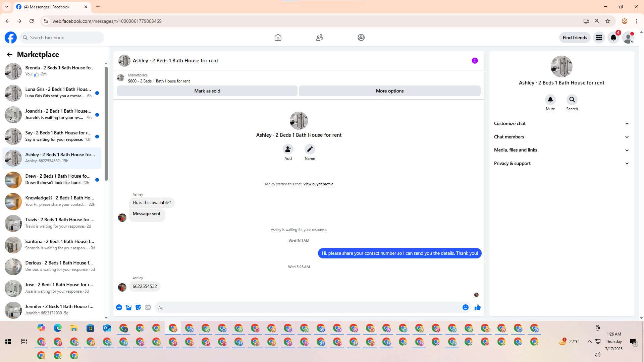
Task: Bookmark this page with the star icon
Action: (608, 21)
